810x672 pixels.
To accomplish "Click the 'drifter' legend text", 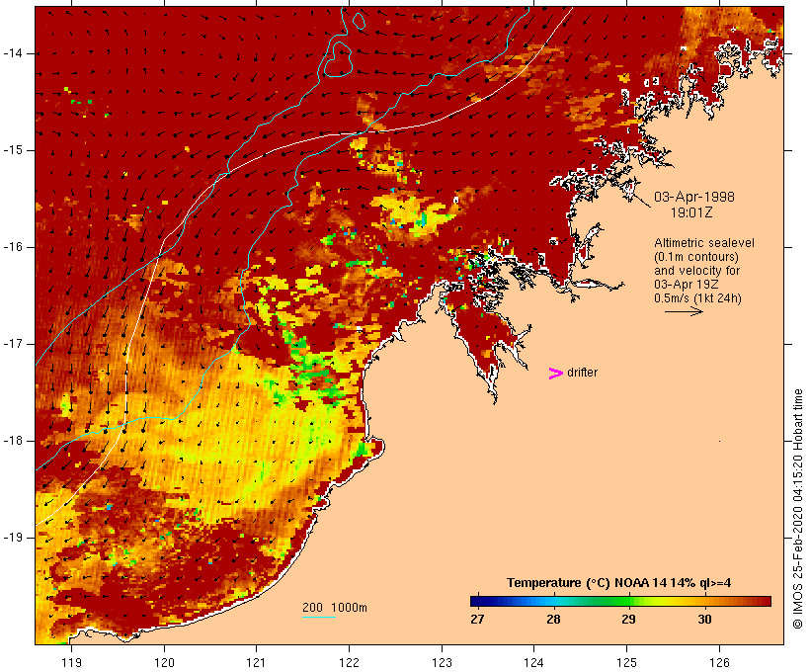I will point(582,373).
